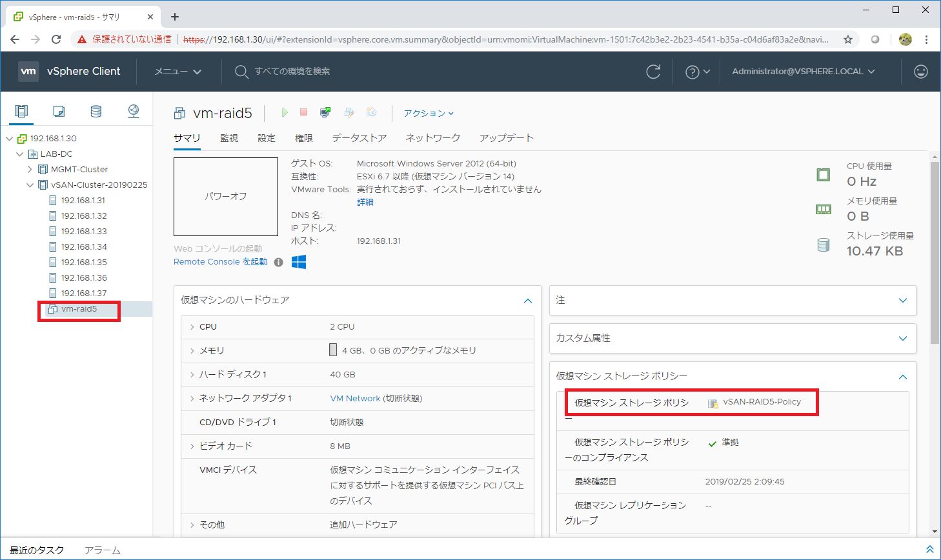The width and height of the screenshot is (941, 560).
Task: Select host 192.168.1.31 in the tree
Action: pyautogui.click(x=84, y=201)
